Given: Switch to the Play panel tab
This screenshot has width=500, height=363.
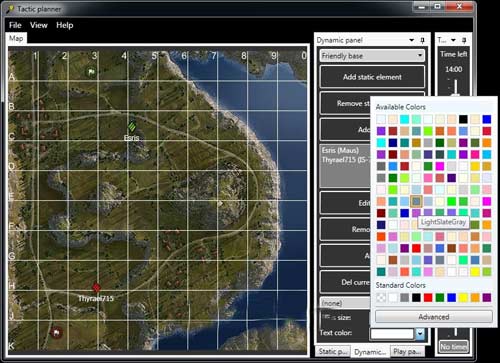Looking at the screenshot, I should click(x=407, y=351).
